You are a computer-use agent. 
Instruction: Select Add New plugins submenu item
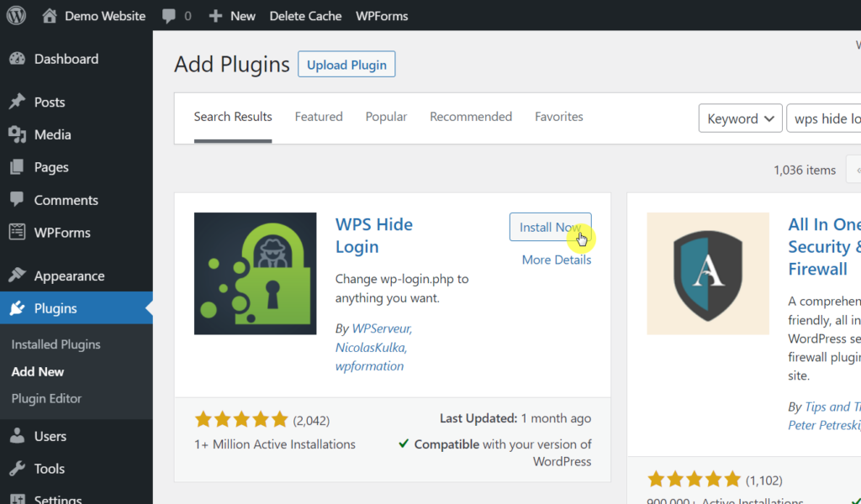click(x=38, y=372)
